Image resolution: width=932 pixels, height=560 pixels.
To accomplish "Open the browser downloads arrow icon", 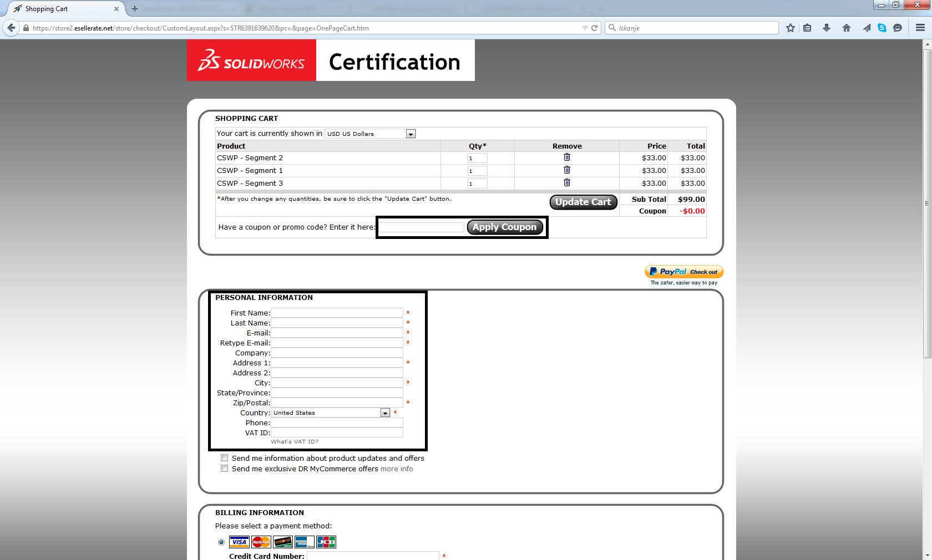I will tap(827, 28).
